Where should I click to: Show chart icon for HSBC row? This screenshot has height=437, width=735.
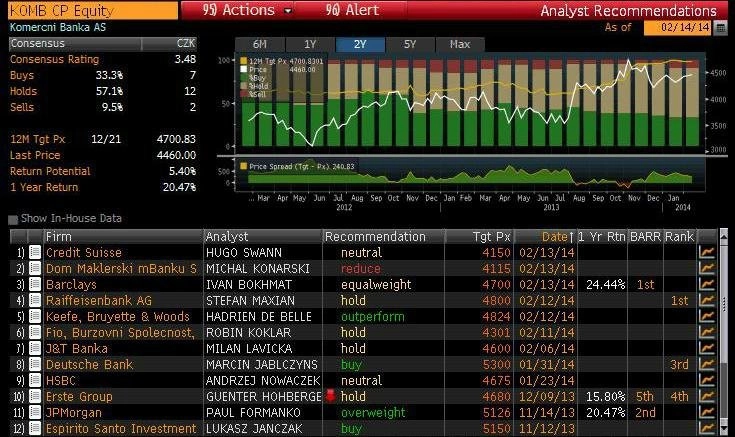[x=706, y=380]
